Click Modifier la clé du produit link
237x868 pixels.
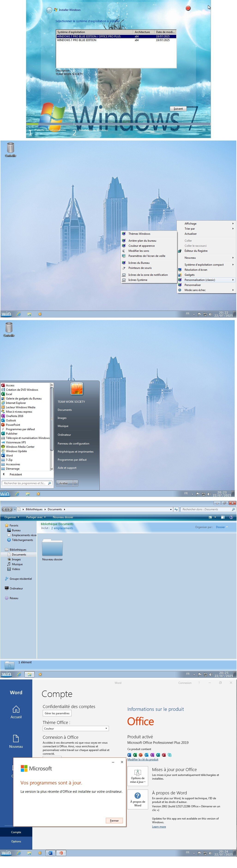143,760
